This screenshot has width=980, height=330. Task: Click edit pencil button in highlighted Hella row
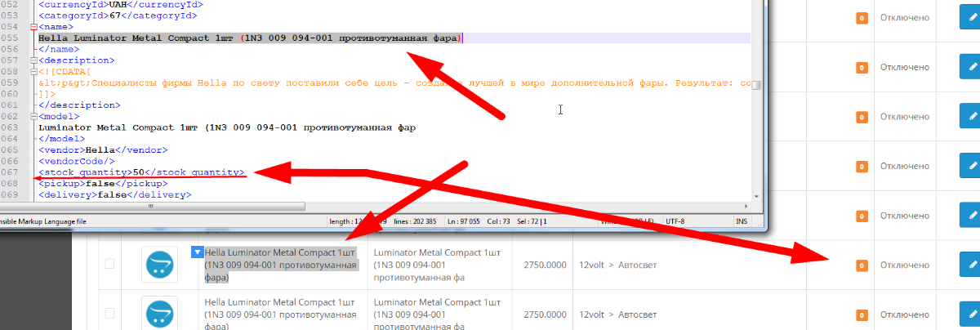(971, 265)
